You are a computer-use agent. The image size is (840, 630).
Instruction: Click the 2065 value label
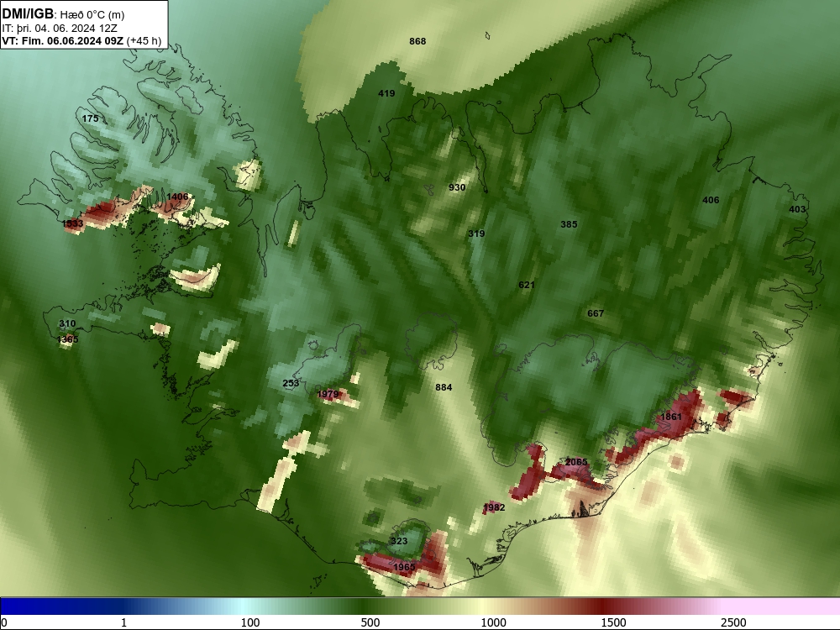click(x=576, y=462)
